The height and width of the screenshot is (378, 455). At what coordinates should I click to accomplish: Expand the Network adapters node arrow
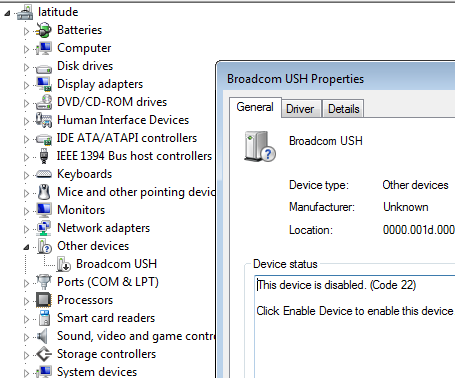click(x=26, y=229)
